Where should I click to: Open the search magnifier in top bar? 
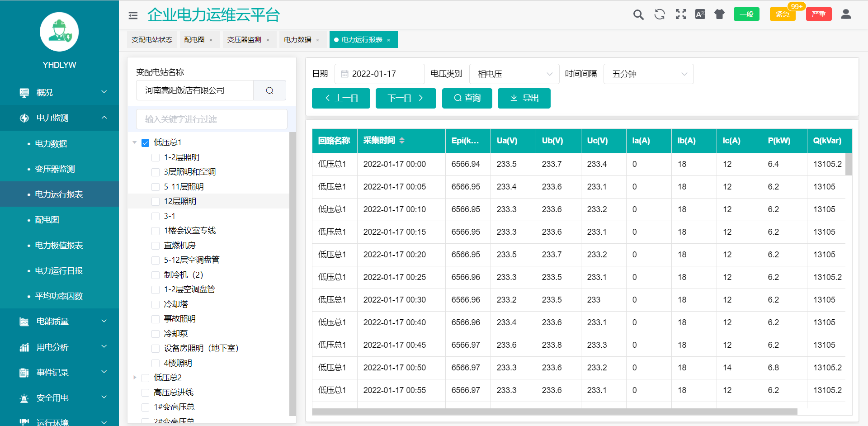point(638,14)
